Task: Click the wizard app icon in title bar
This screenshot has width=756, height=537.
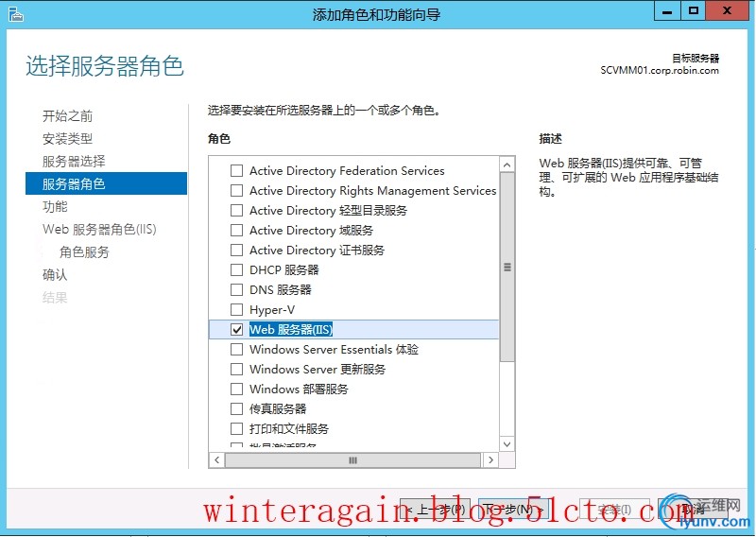Action: click(x=15, y=14)
